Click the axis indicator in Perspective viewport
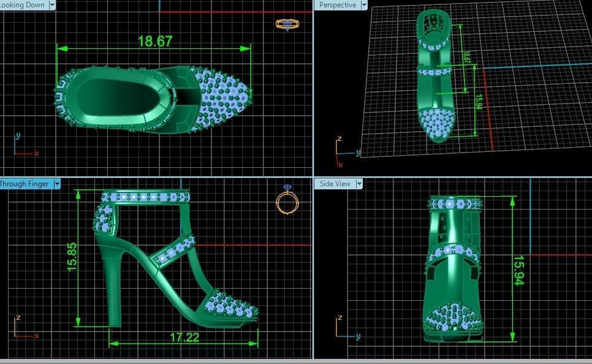This screenshot has width=592, height=364. [347, 152]
